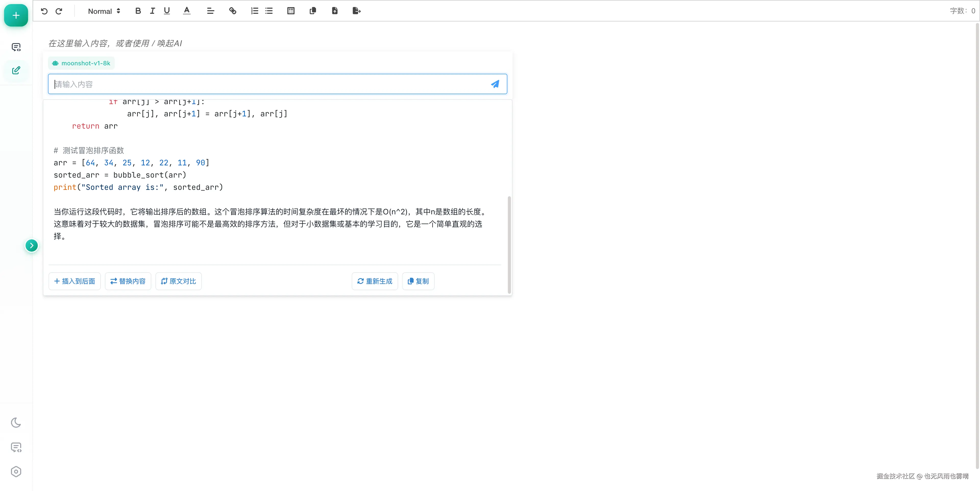Click the bullet list icon
The width and height of the screenshot is (980, 491).
[269, 11]
